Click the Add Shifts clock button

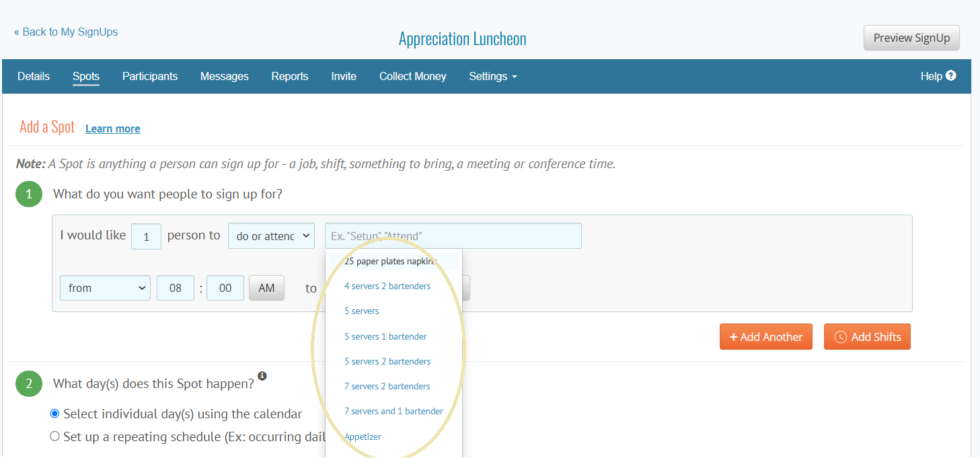[x=867, y=337]
